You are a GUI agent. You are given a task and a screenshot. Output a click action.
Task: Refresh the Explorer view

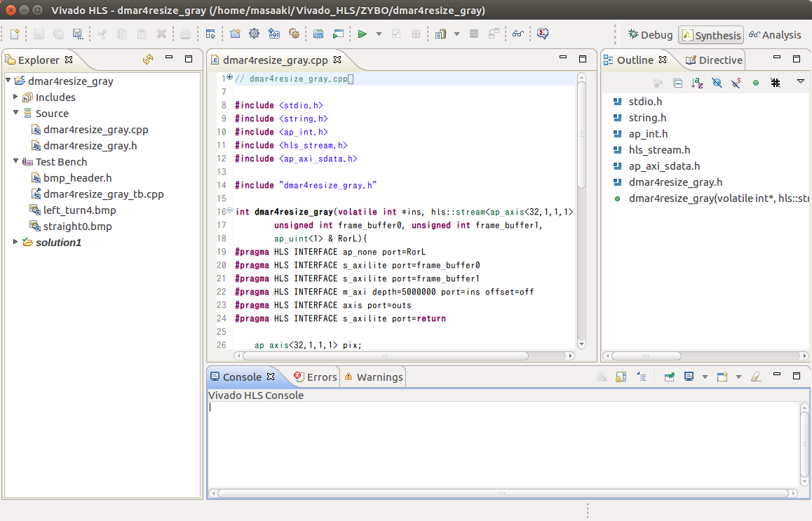point(147,59)
